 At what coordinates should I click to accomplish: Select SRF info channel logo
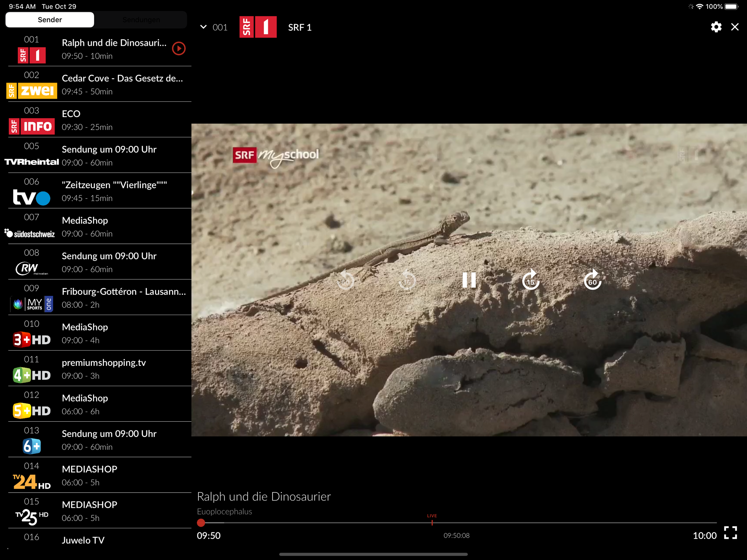(32, 126)
